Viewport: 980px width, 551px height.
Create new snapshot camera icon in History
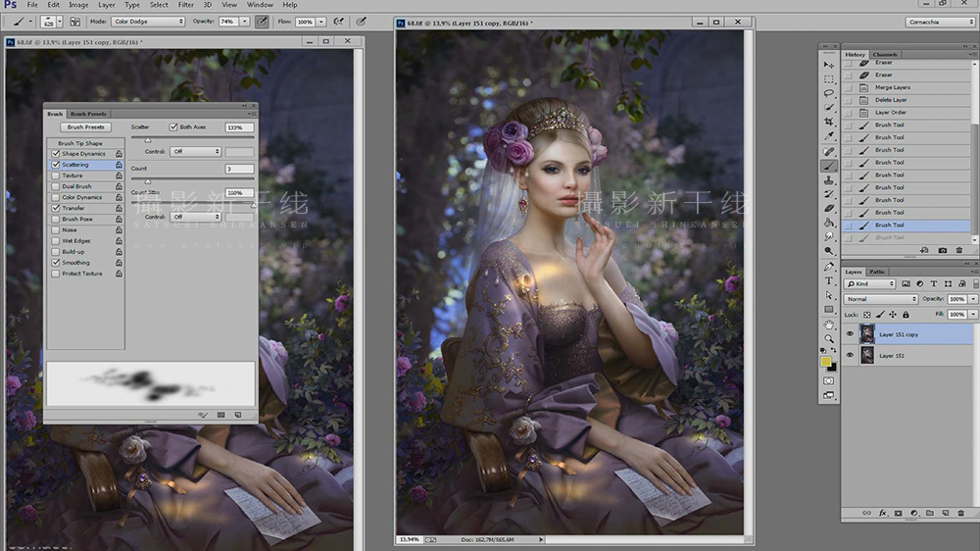click(943, 250)
